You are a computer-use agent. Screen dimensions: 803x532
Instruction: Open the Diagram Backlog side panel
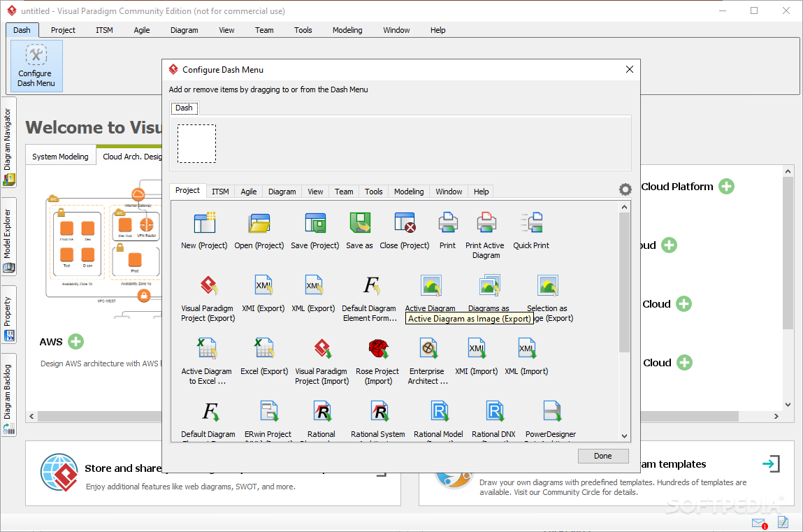8,395
